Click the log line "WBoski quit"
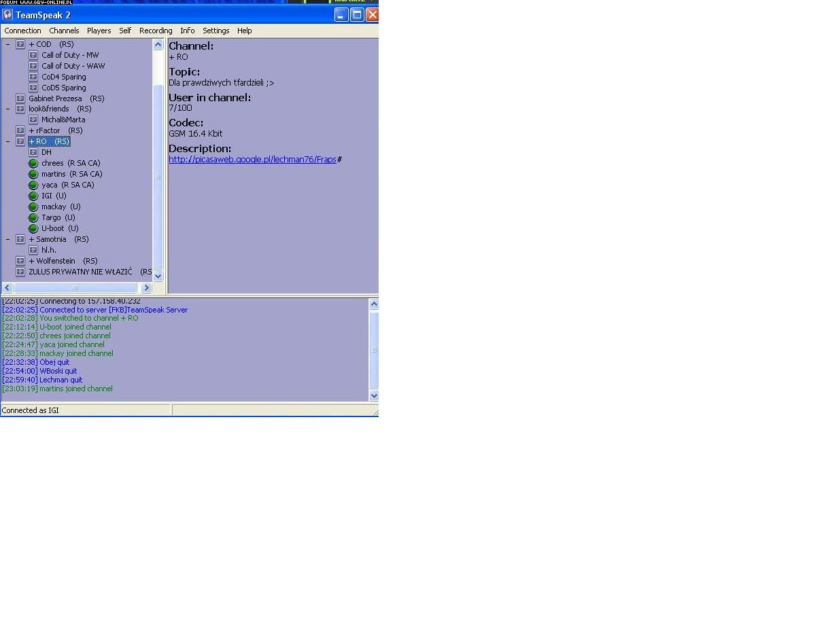The width and height of the screenshot is (828, 644). (39, 371)
